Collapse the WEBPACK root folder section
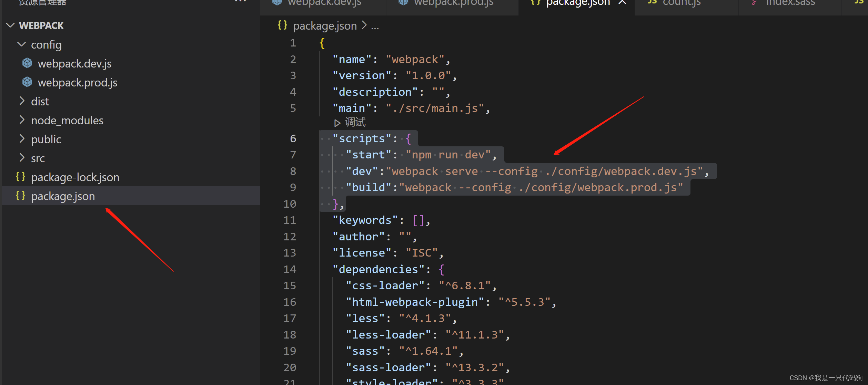 [11, 25]
